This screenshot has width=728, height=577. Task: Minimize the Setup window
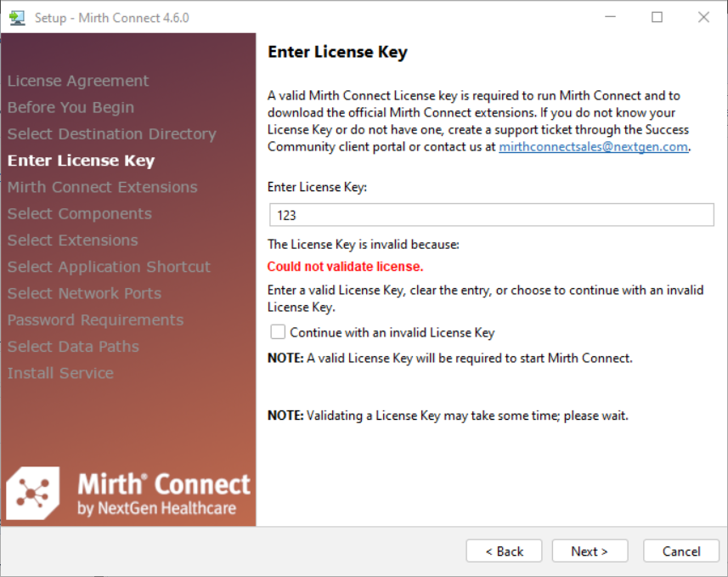point(610,17)
